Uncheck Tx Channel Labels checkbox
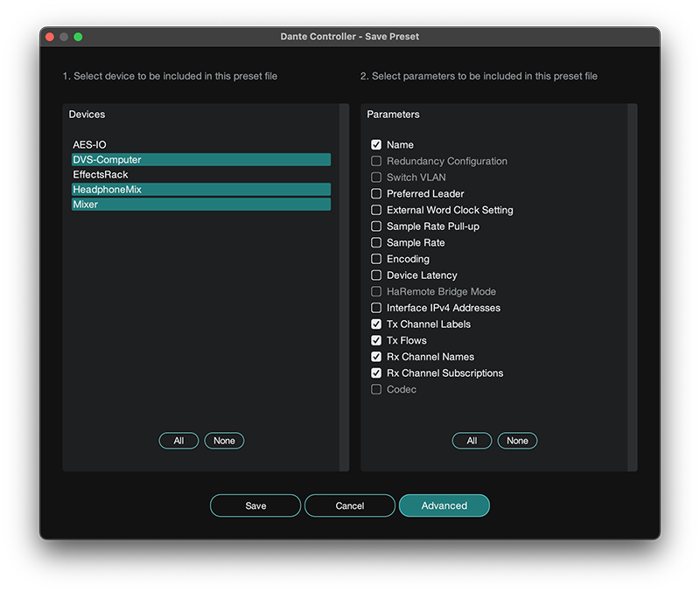This screenshot has width=700, height=592. (376, 324)
